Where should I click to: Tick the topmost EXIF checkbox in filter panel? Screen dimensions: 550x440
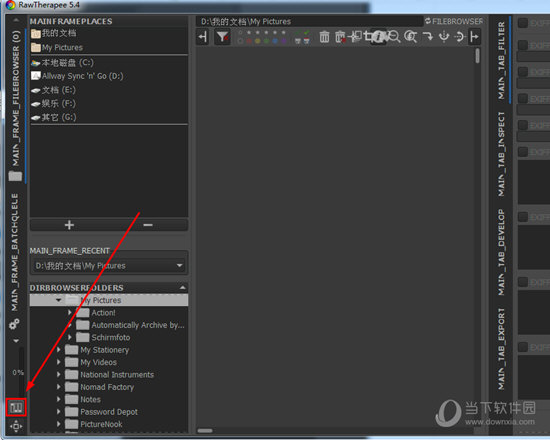tap(523, 23)
